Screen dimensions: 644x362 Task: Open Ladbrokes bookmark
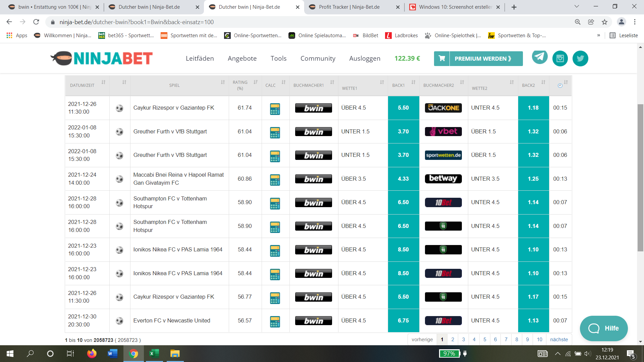401,36
